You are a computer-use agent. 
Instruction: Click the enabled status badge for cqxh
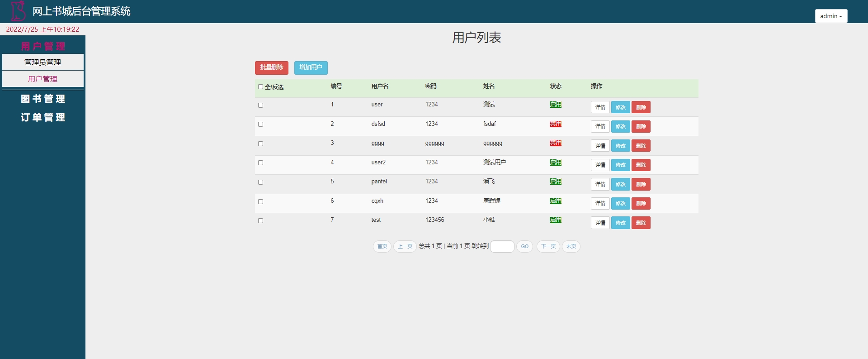click(556, 201)
